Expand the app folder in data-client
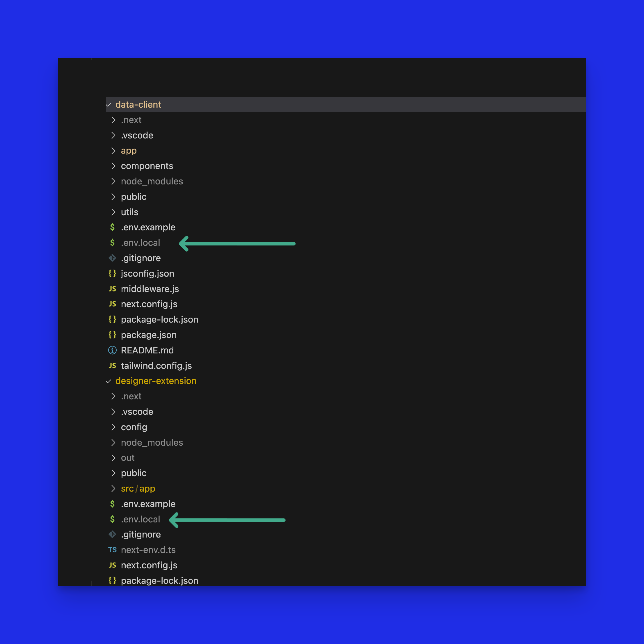Screen dimensions: 644x644 point(129,151)
